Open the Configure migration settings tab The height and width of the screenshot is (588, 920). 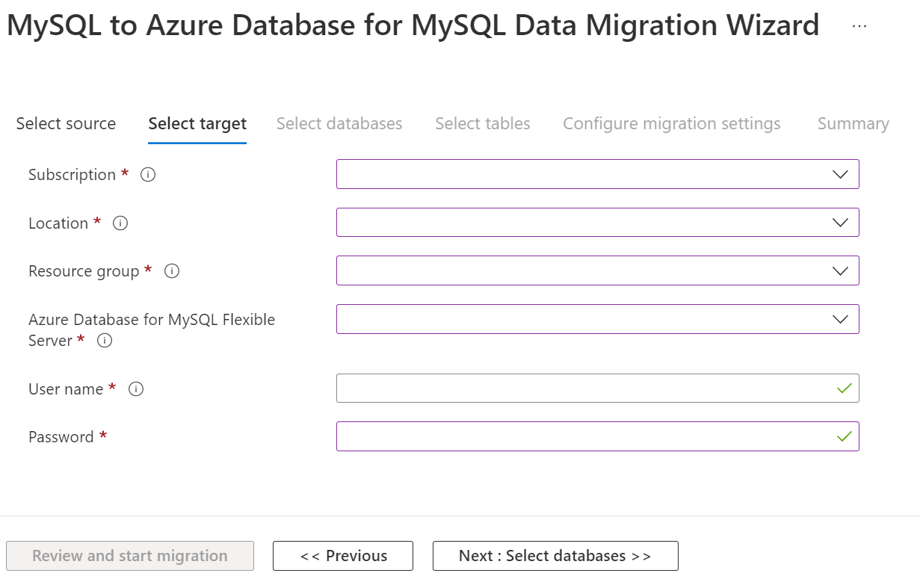tap(671, 123)
